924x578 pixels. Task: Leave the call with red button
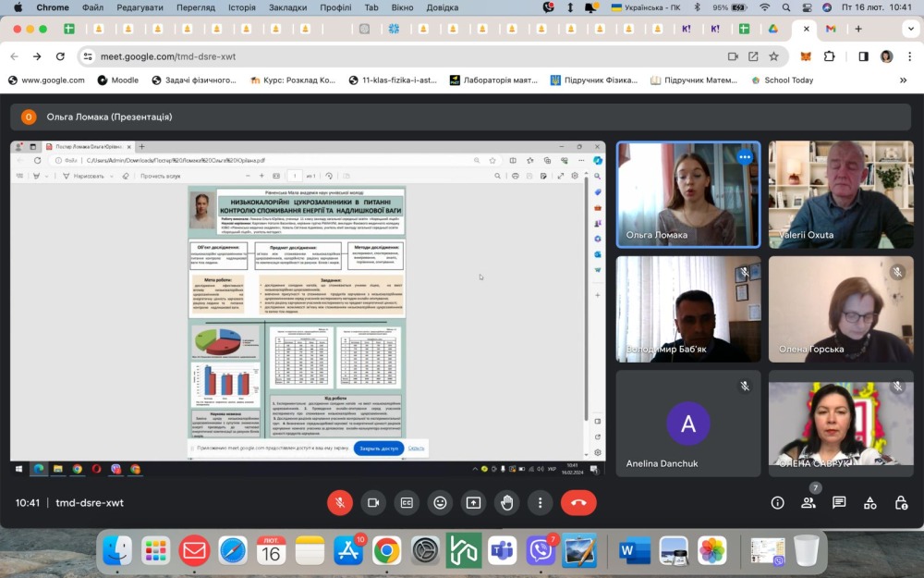[578, 502]
